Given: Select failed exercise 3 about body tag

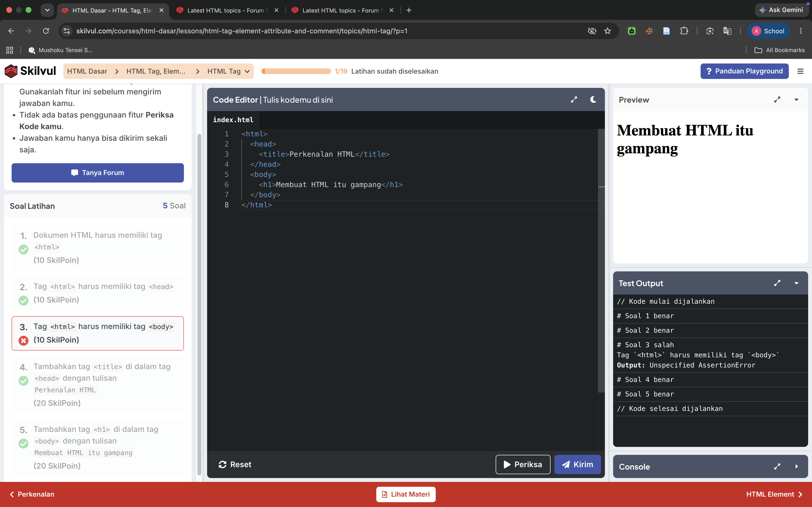Looking at the screenshot, I should pos(98,333).
